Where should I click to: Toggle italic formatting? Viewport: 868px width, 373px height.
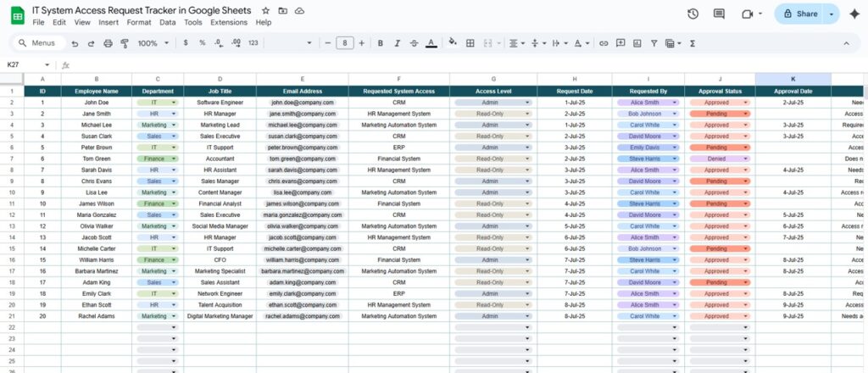[397, 43]
